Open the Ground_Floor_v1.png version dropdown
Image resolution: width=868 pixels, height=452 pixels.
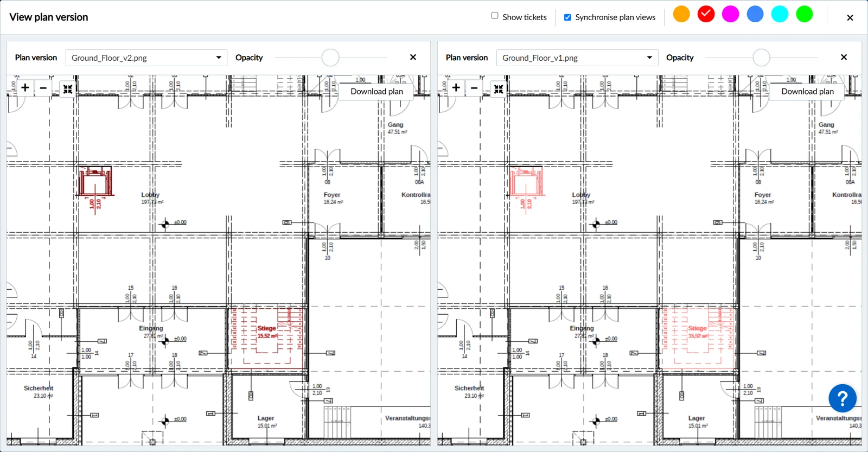coord(577,58)
